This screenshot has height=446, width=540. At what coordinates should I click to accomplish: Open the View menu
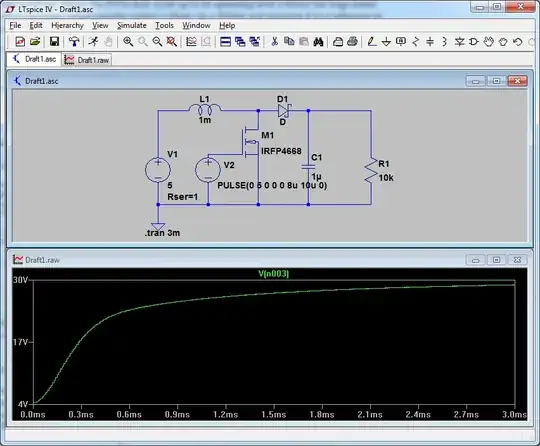click(100, 25)
